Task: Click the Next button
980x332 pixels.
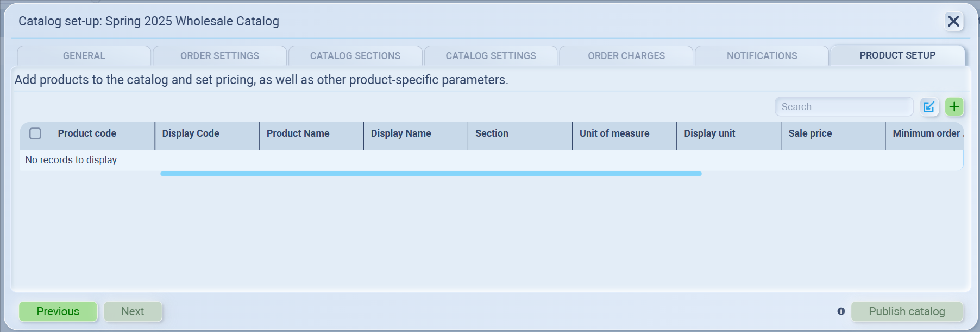Action: tap(133, 311)
